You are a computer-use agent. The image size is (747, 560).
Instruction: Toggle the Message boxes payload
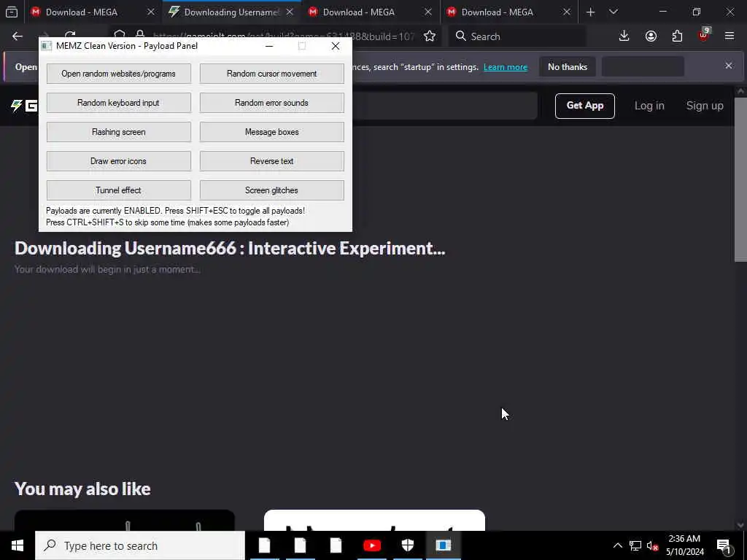click(271, 132)
